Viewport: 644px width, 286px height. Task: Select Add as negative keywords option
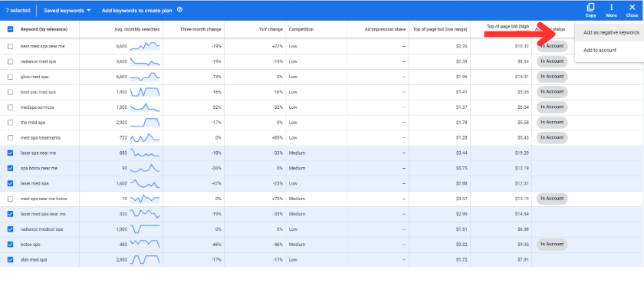tap(611, 32)
